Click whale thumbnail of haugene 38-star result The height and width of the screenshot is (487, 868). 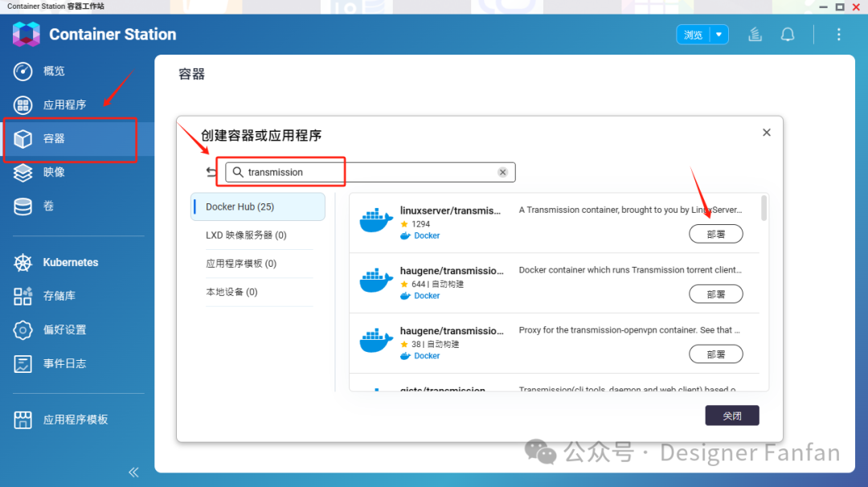(376, 340)
